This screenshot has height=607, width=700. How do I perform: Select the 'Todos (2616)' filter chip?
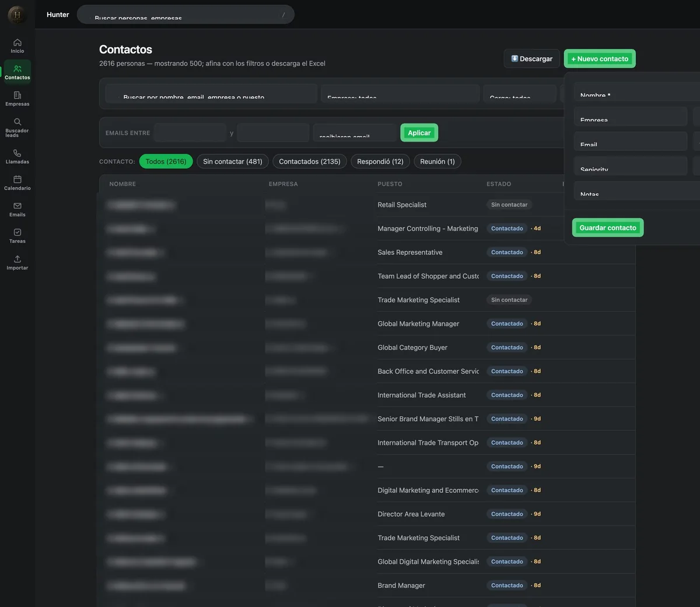tap(166, 162)
